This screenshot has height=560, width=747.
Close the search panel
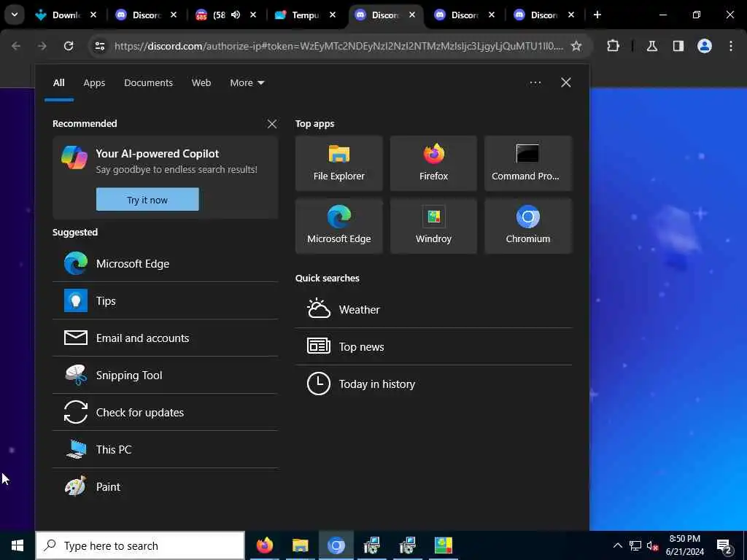click(566, 83)
